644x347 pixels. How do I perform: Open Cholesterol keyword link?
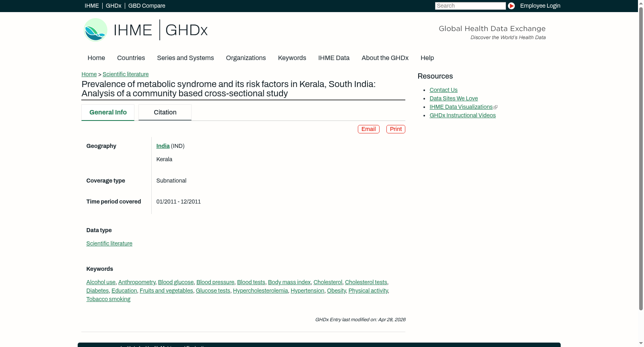(x=328, y=282)
